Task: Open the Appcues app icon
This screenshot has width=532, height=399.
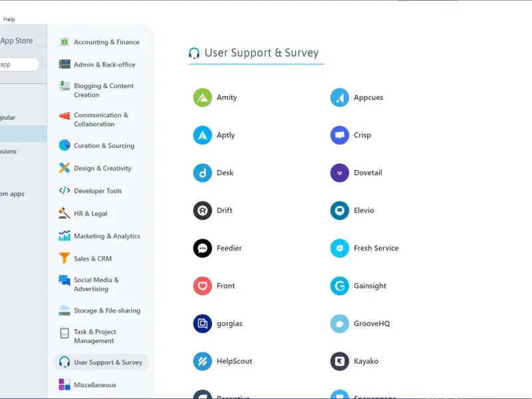Action: pos(340,97)
